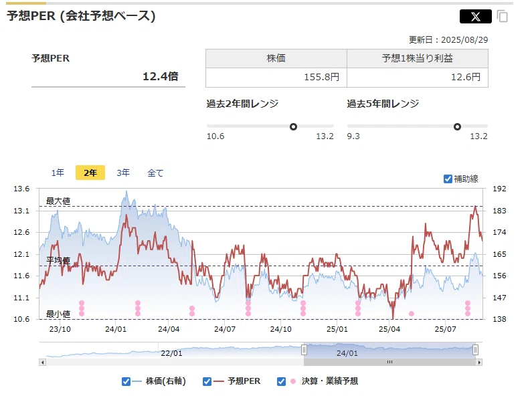This screenshot has height=406, width=532.
Task: Click the earnings marker dots near 25/07
Action: [x=468, y=308]
